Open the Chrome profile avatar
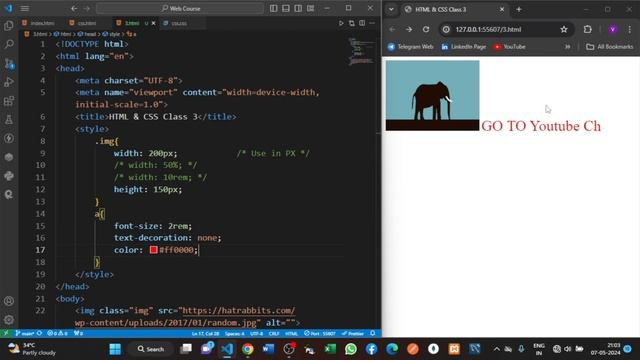Viewport: 640px width, 360px height. pos(613,29)
